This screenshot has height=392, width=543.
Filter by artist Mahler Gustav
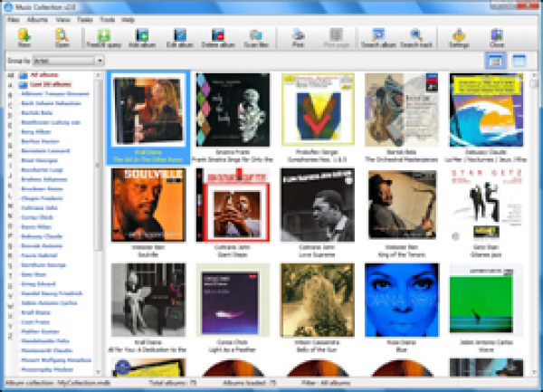(40, 331)
